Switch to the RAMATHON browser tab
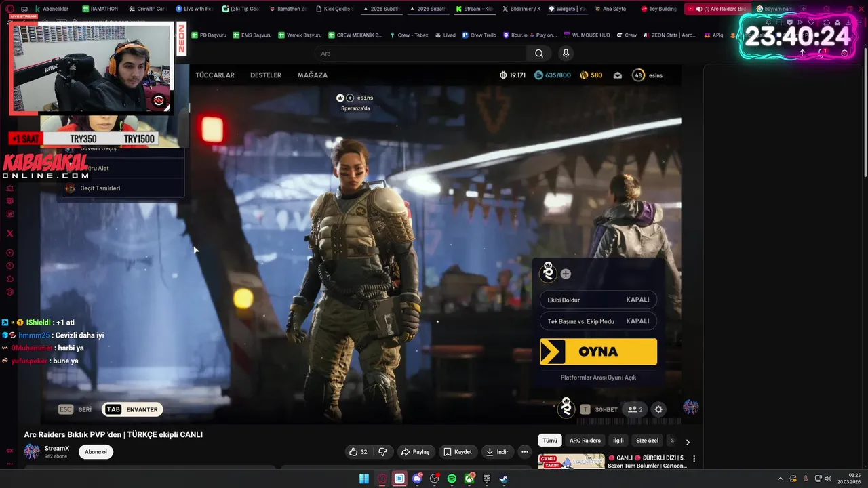 tap(100, 9)
